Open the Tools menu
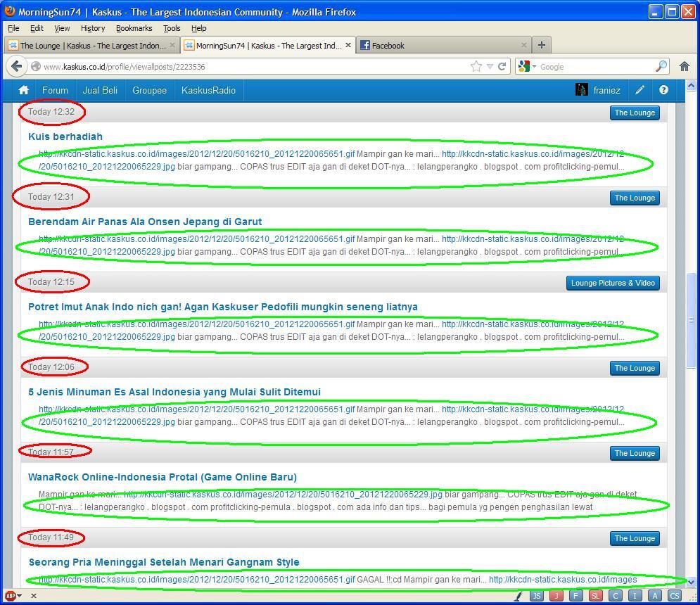700x605 pixels. [172, 28]
